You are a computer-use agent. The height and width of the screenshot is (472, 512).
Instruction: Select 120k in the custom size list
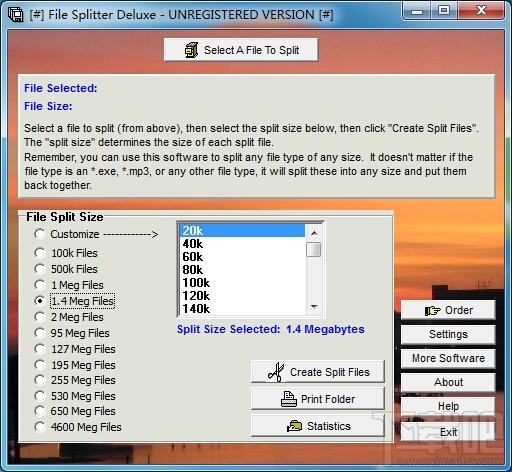coord(242,296)
